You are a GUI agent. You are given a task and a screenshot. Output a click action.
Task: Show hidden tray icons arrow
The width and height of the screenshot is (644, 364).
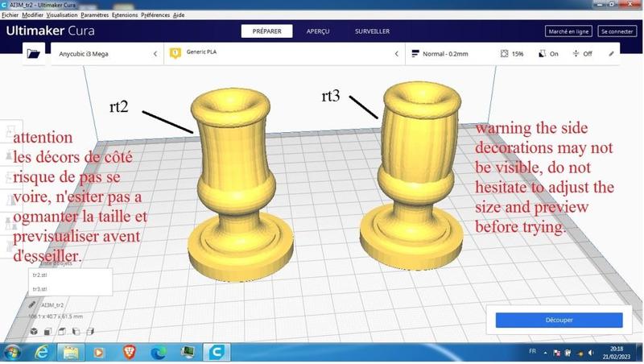546,353
